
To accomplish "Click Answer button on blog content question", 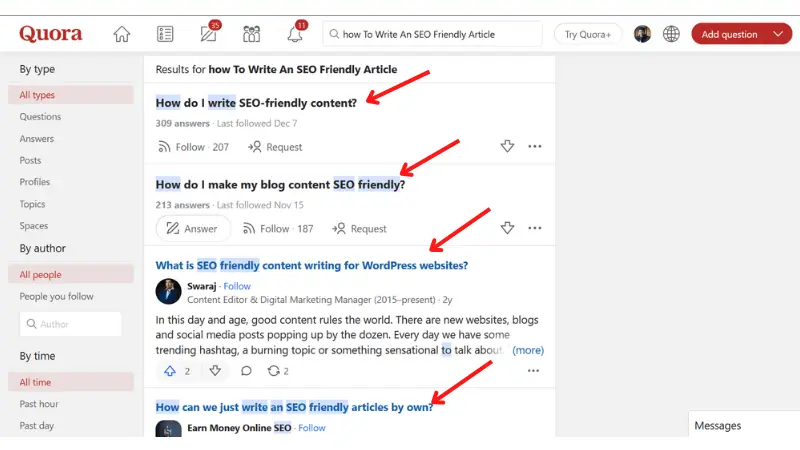I will [193, 229].
